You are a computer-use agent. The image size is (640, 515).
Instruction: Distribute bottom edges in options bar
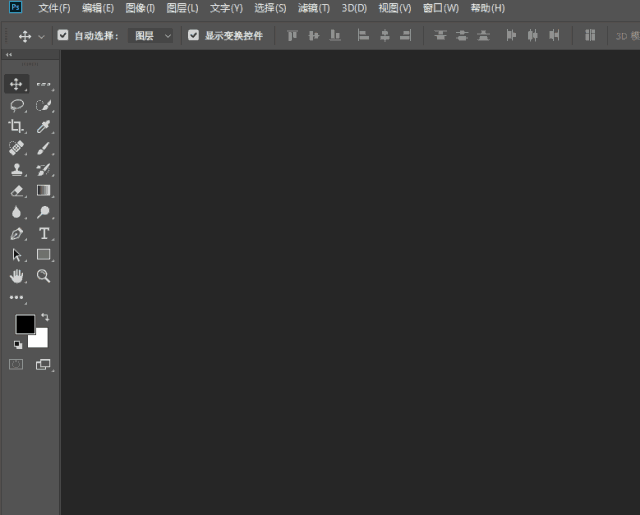[x=483, y=36]
